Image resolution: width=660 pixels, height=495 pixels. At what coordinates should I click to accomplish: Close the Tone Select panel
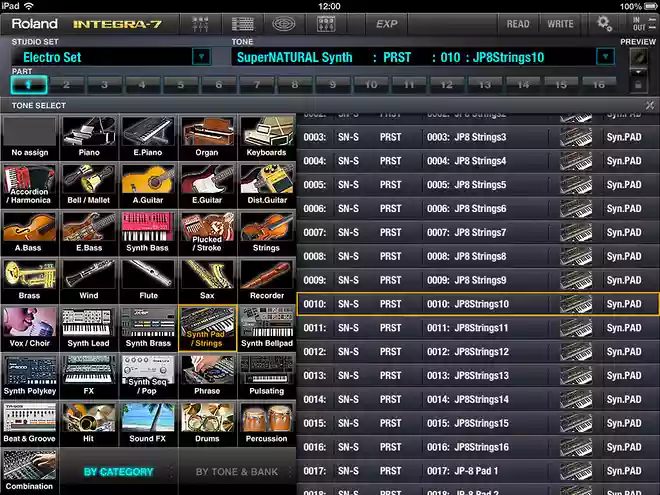(x=650, y=105)
